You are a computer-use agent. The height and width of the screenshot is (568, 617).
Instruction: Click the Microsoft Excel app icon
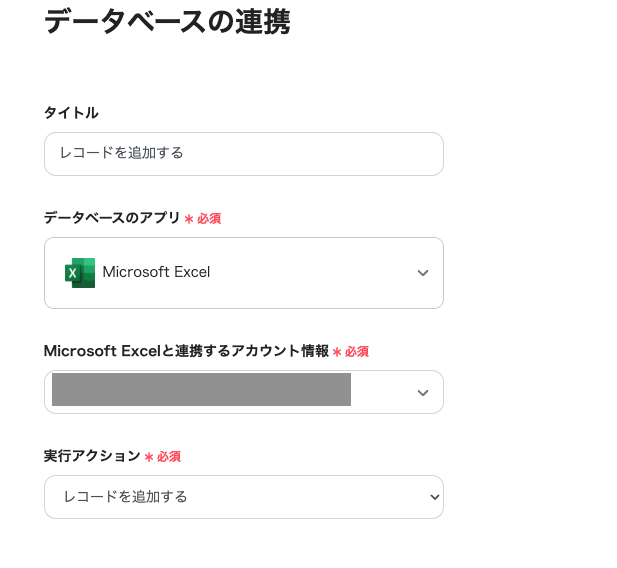click(80, 272)
